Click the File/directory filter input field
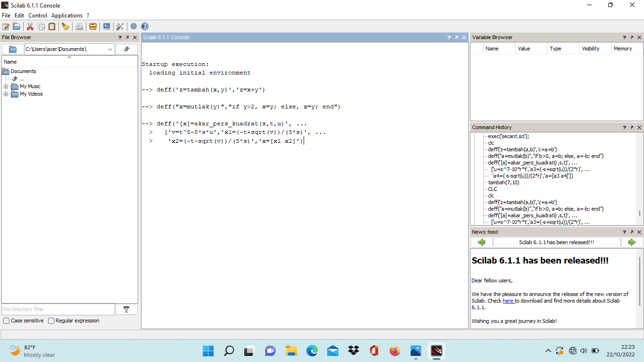This screenshot has height=362, width=644. coord(58,309)
